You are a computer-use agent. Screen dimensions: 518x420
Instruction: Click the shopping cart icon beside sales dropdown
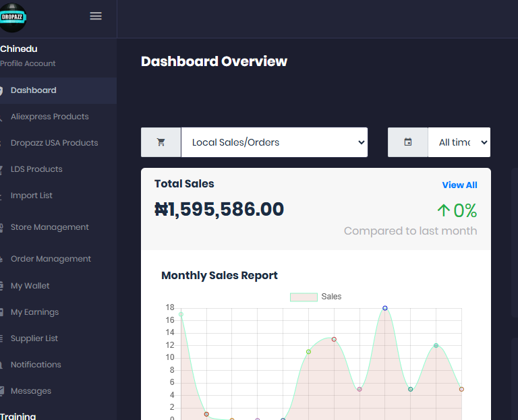161,142
